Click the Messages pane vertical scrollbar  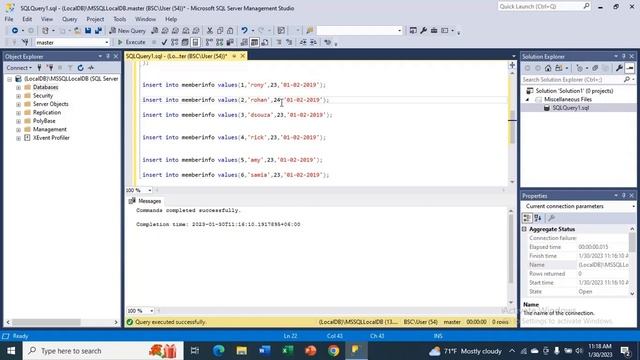[511, 257]
